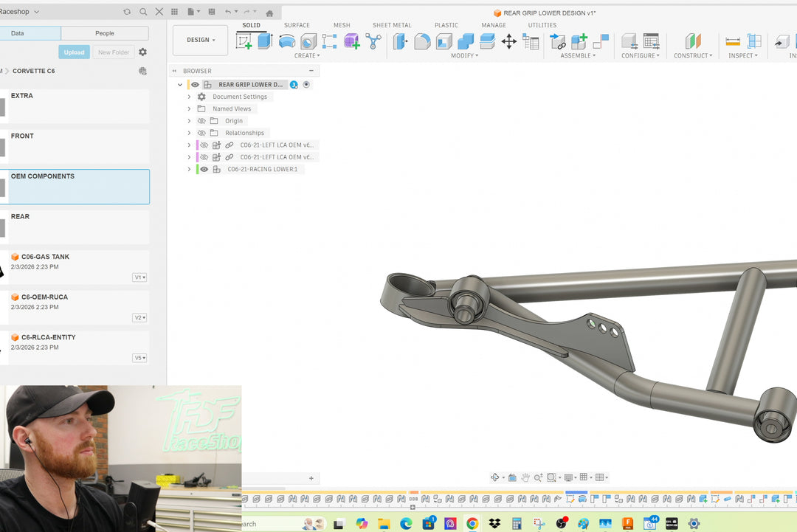Click the New Folder button
This screenshot has width=797, height=532.
tap(114, 52)
